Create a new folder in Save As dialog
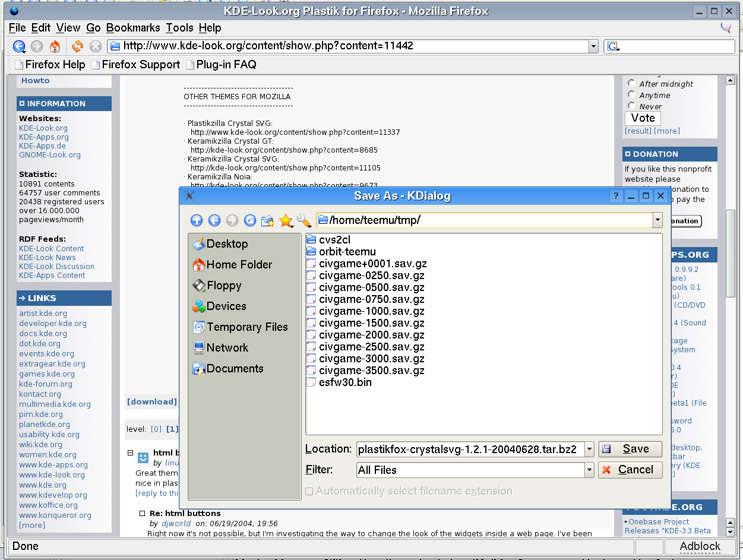Viewport: 743px width, 560px height. (268, 220)
